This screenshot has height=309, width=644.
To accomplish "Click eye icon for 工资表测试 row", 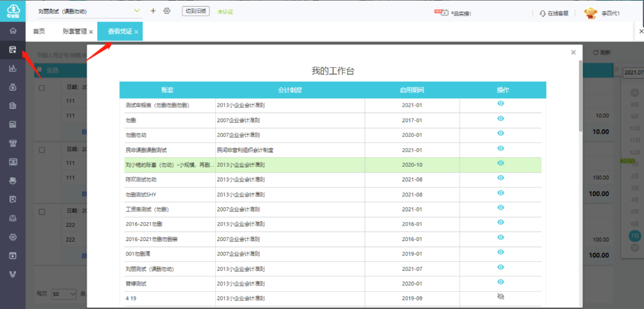I will [x=500, y=207].
